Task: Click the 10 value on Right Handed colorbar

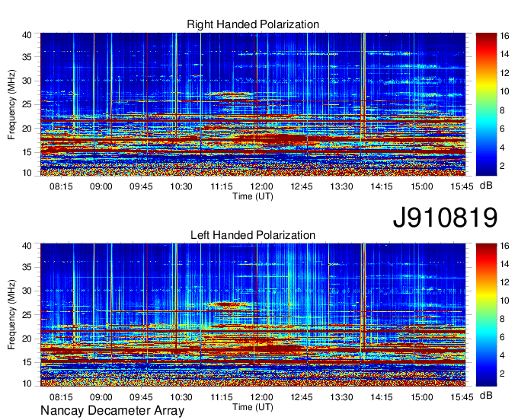Action: (504, 91)
